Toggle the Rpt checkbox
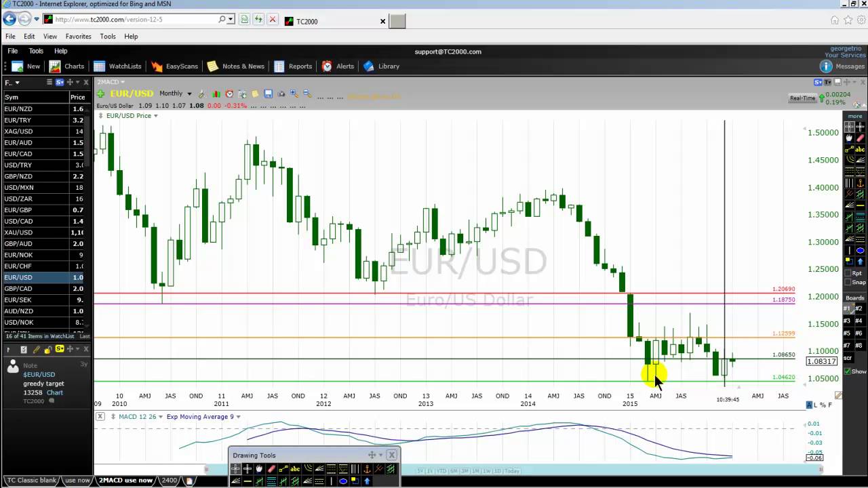The width and height of the screenshot is (868, 488). coord(848,273)
